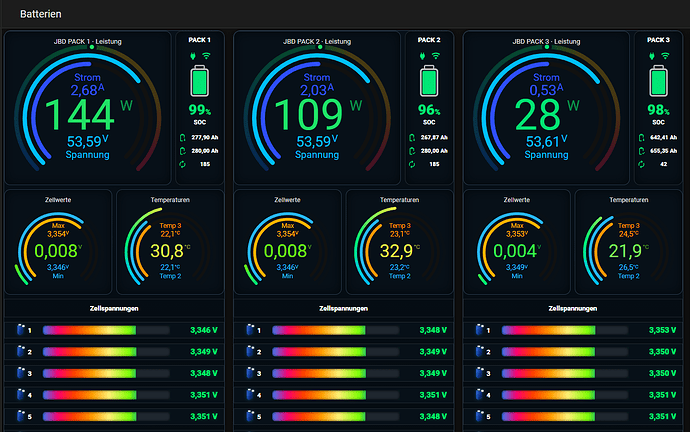Click the Pack 1 battery level icon
This screenshot has width=690, height=432.
point(199,81)
